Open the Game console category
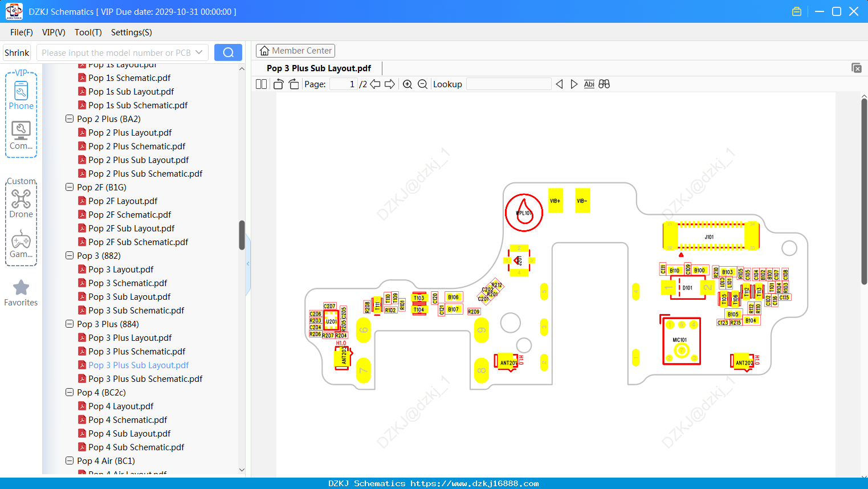The height and width of the screenshot is (489, 868). pos(21,244)
